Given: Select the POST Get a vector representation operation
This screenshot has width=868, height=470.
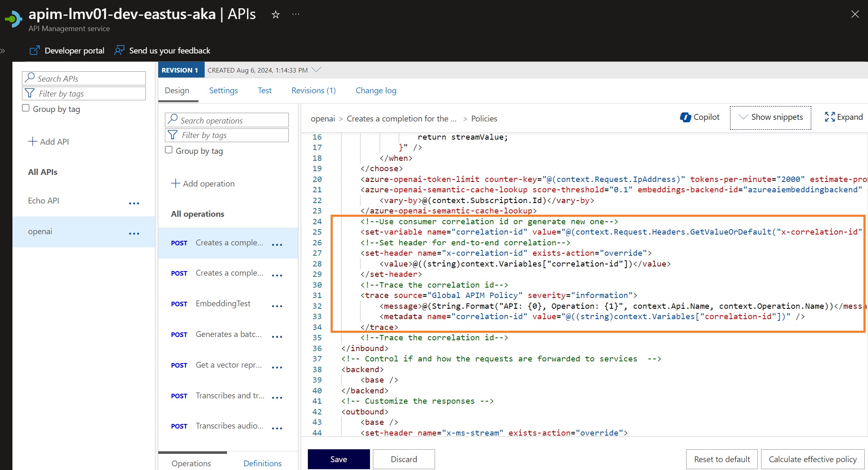Looking at the screenshot, I should tap(216, 365).
